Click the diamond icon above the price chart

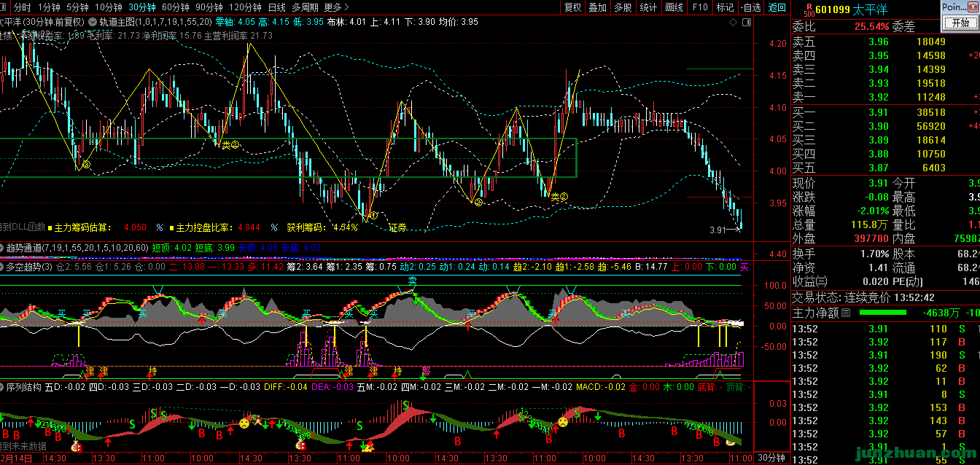click(x=733, y=22)
